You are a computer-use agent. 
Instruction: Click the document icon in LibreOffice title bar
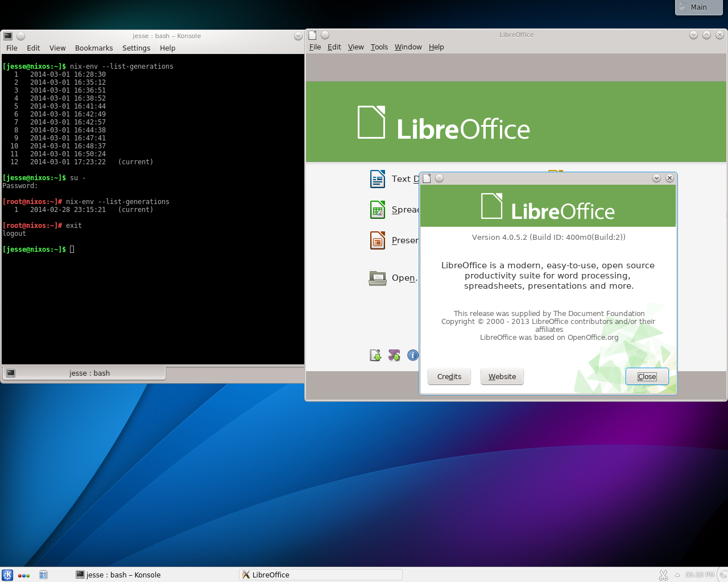click(x=312, y=35)
